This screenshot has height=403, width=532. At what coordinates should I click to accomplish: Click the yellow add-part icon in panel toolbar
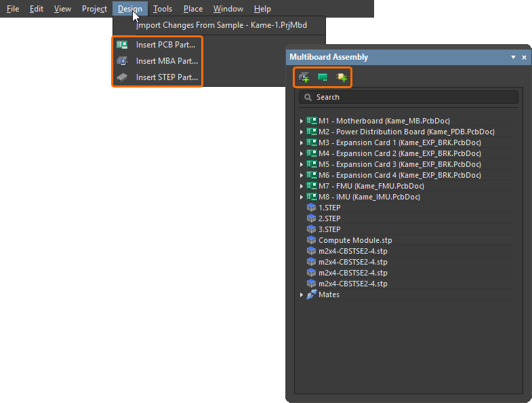(x=342, y=77)
